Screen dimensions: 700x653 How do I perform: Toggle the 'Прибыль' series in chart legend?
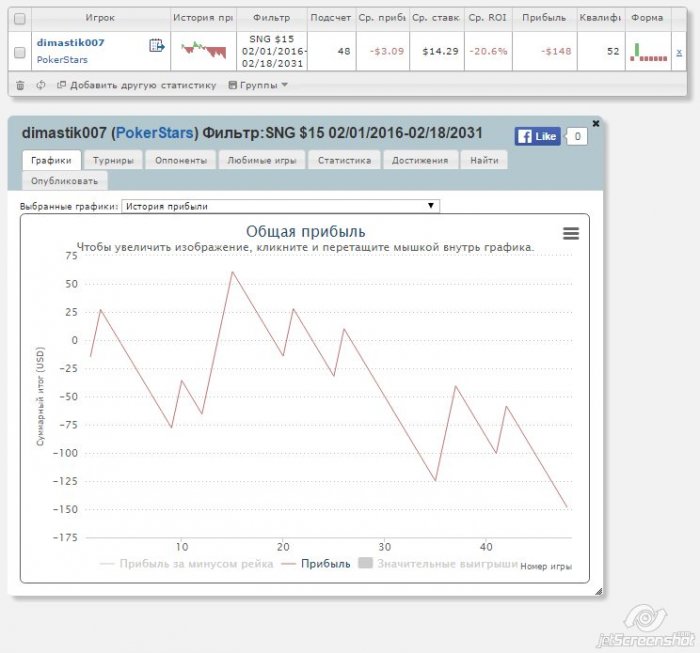coord(316,564)
